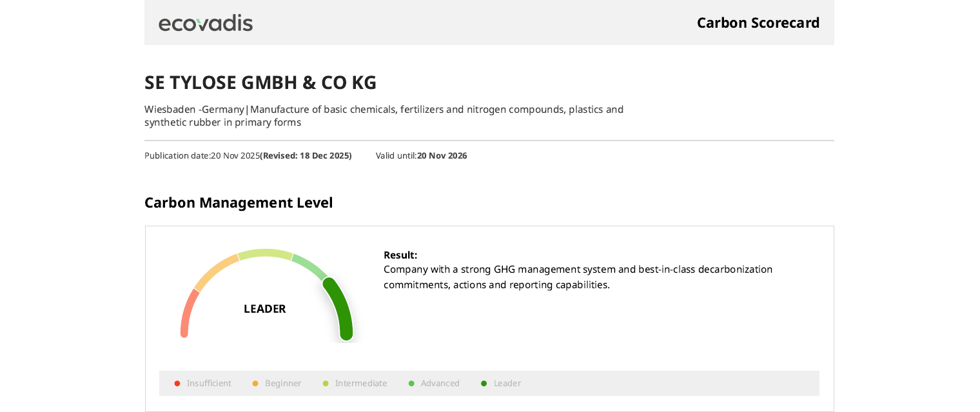Click the orange Beginner legend dot
The image size is (980, 412).
point(255,384)
